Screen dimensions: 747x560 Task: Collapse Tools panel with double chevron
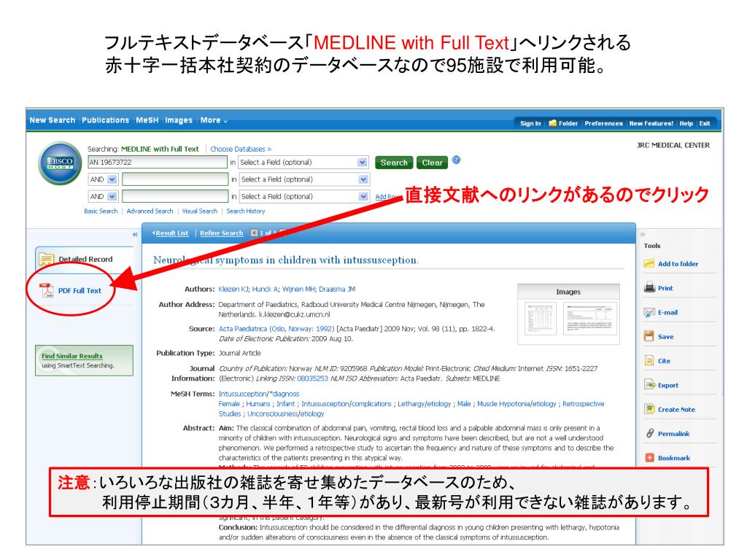tap(643, 234)
